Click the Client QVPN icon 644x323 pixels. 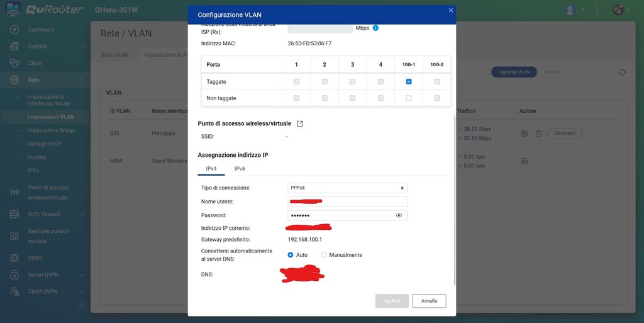pos(14,292)
